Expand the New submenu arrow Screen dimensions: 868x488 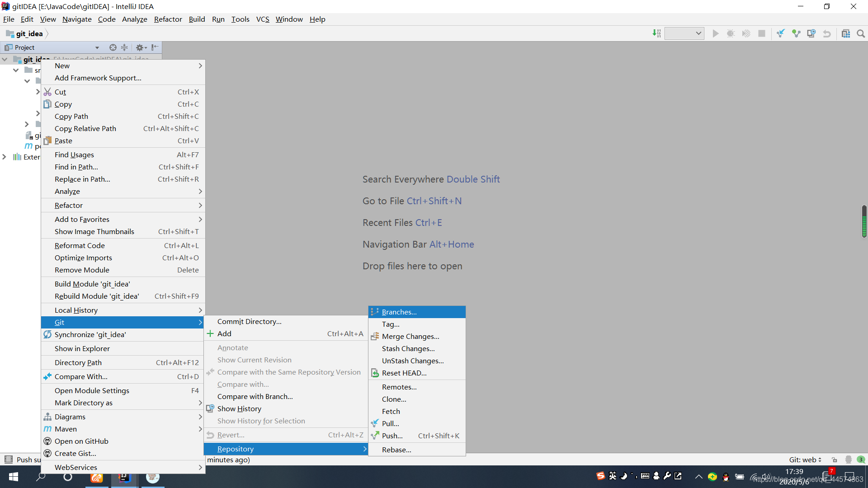(x=200, y=66)
